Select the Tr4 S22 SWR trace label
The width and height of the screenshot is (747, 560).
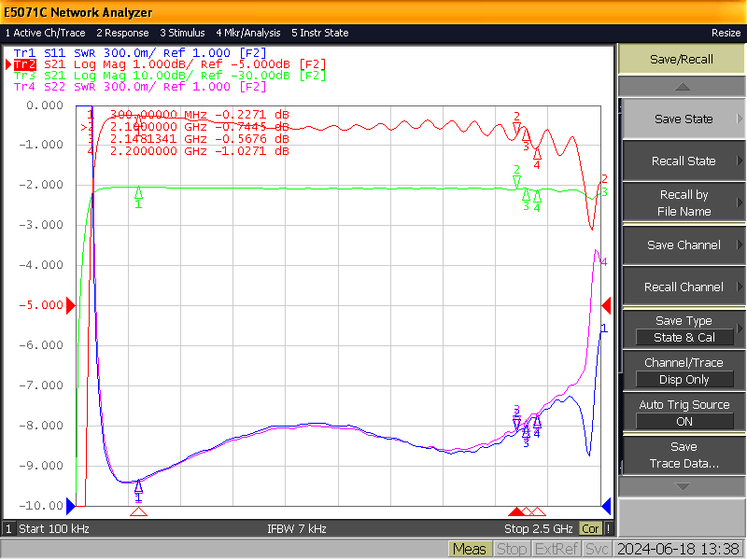[x=140, y=87]
